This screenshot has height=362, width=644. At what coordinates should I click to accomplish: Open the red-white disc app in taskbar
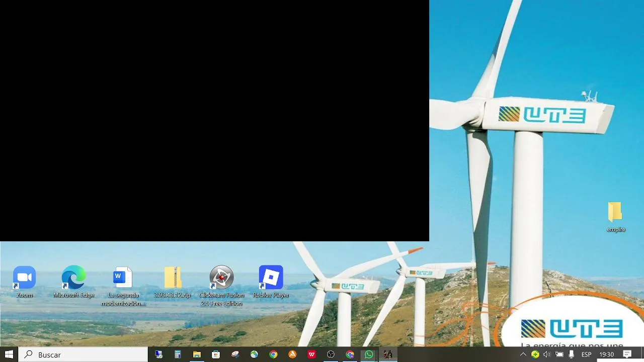(x=235, y=354)
